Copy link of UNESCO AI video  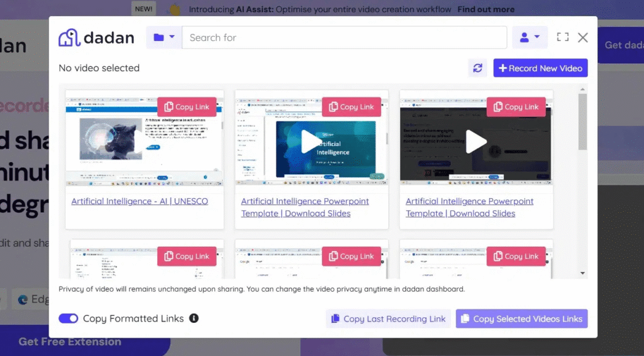[186, 107]
